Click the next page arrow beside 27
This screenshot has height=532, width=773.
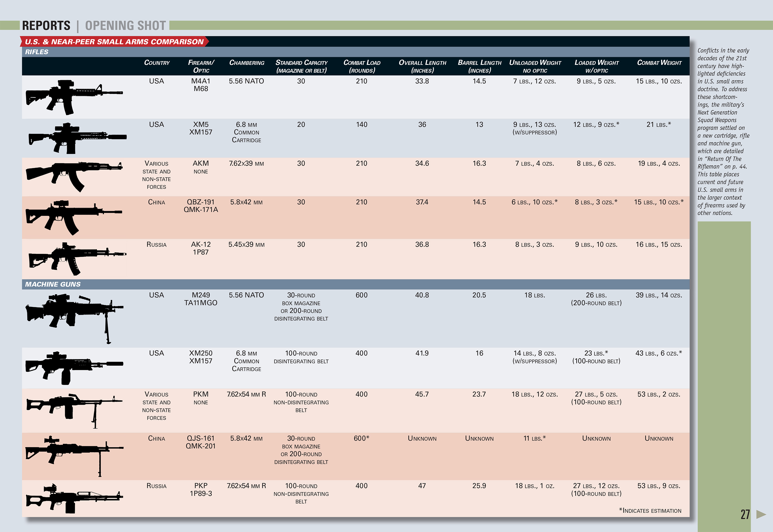pos(761,514)
